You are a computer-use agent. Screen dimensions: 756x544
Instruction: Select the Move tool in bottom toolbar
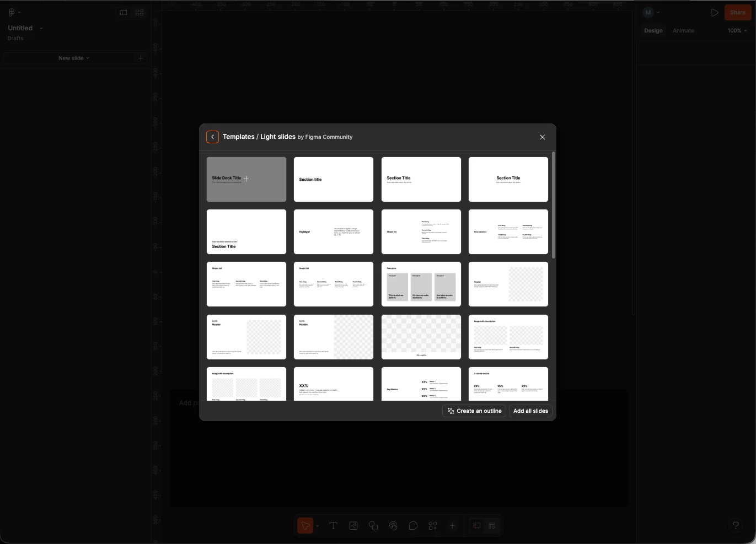pos(305,526)
